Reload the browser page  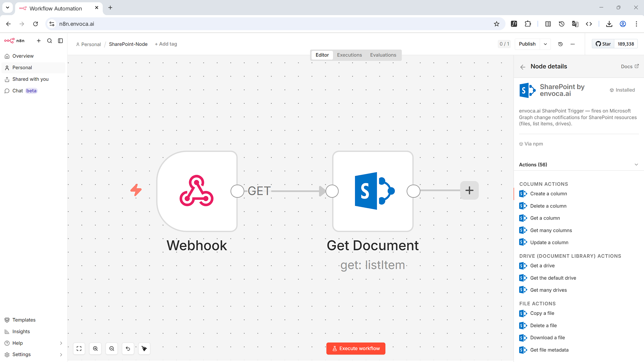35,24
